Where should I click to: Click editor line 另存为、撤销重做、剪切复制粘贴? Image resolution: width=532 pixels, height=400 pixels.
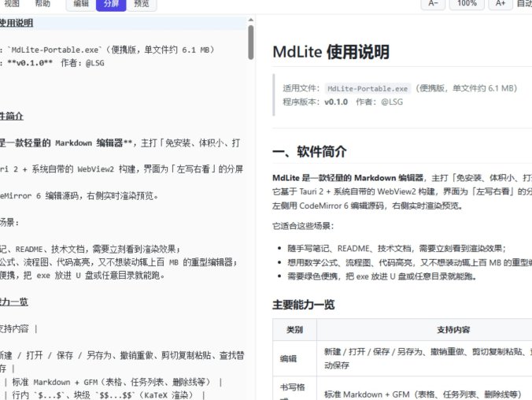[x=122, y=356]
